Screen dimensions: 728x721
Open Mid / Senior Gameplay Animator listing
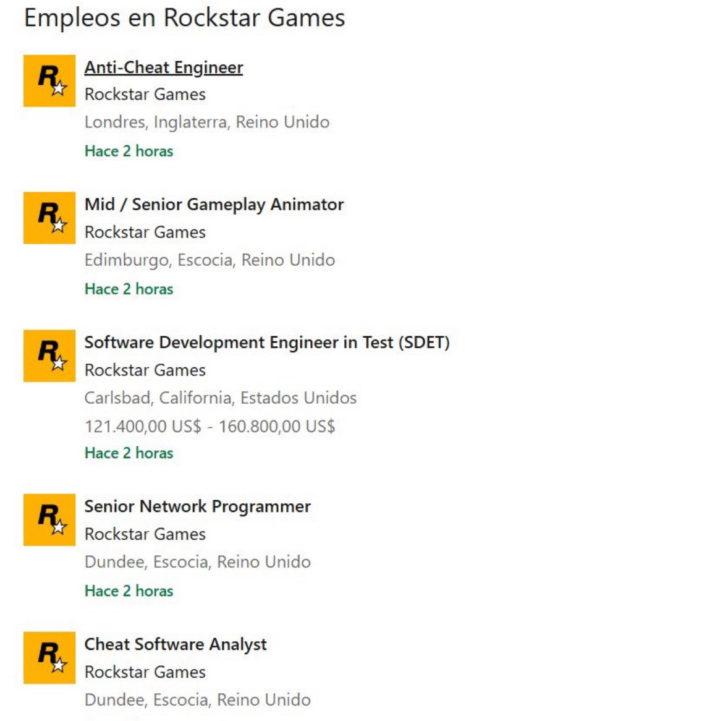tap(214, 205)
